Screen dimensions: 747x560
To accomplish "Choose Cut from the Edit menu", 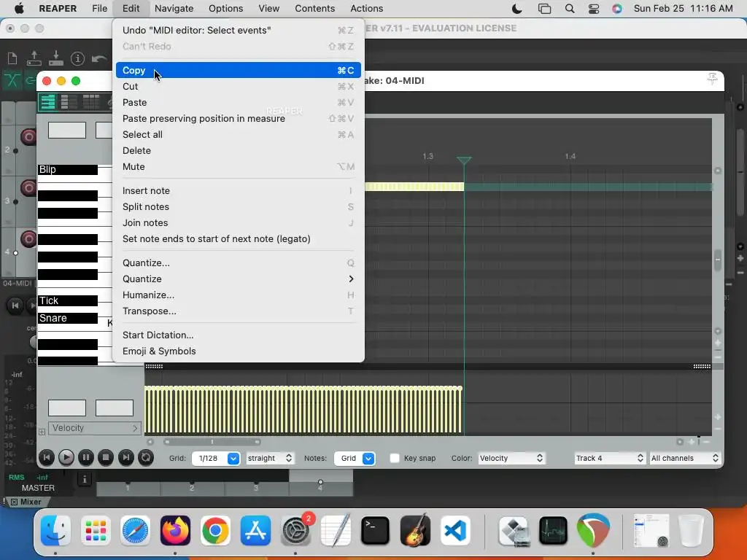I will 239,87.
